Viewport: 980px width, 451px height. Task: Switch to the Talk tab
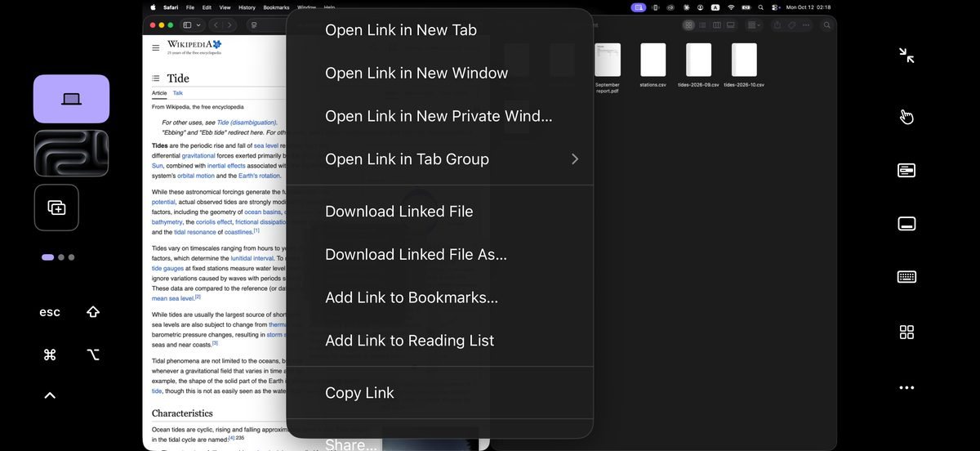click(x=178, y=93)
